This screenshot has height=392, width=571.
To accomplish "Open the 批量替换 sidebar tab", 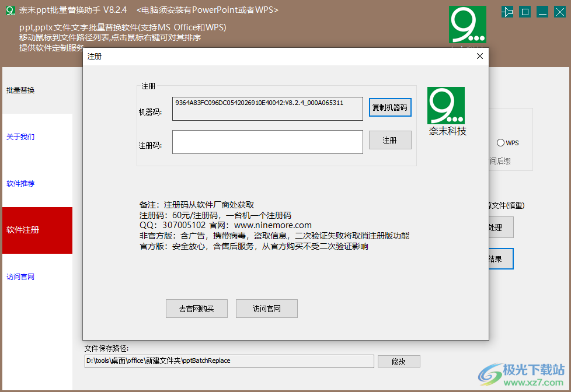I will [37, 90].
